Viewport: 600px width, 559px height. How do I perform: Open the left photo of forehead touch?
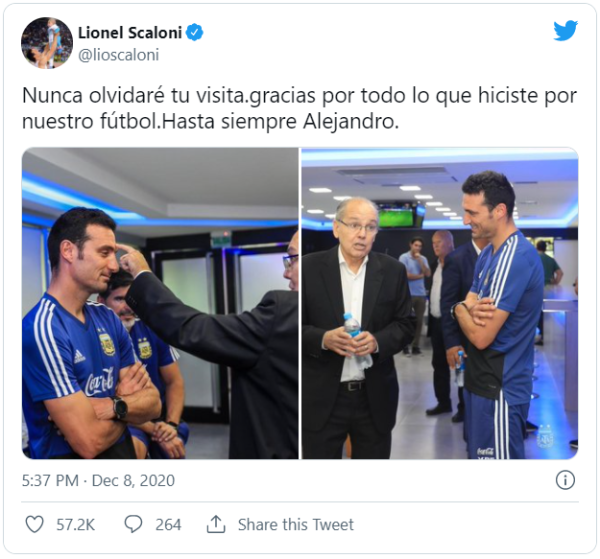coord(160,303)
